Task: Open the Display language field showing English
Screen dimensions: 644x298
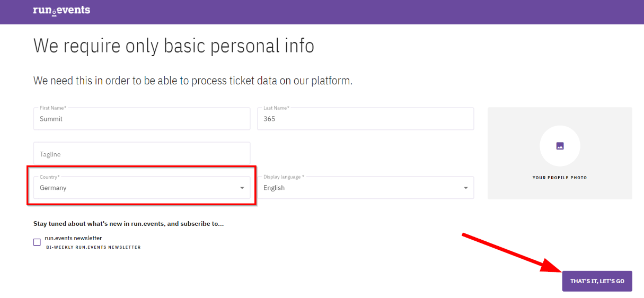Action: (365, 188)
